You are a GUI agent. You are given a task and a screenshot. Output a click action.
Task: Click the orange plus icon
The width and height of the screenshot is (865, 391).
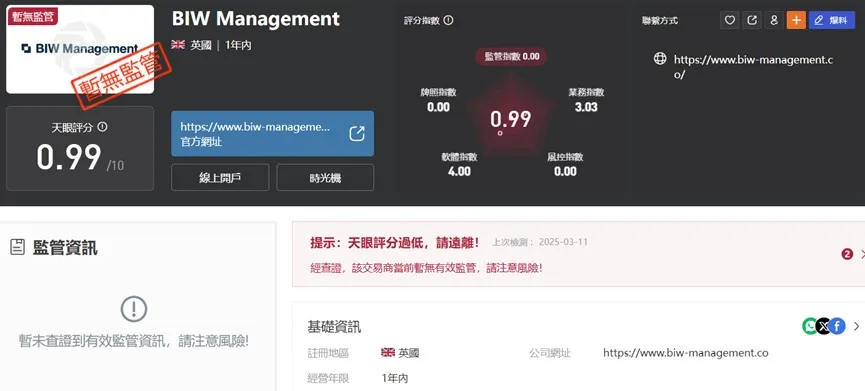click(796, 20)
